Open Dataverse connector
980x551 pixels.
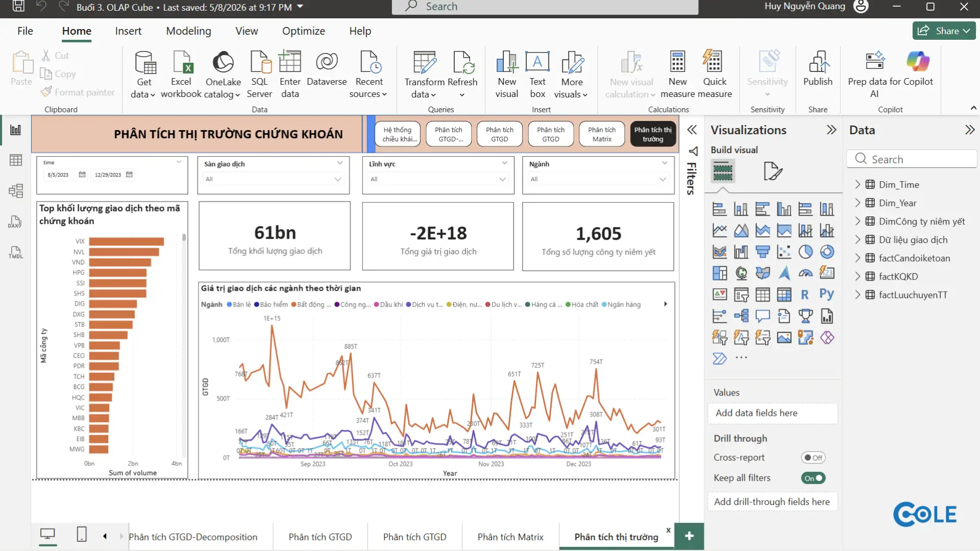327,69
